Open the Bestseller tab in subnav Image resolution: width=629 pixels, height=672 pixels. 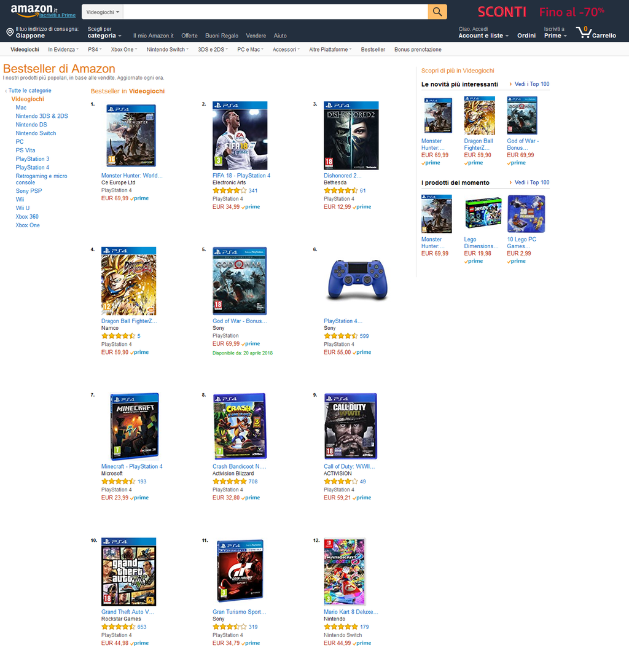click(x=373, y=50)
